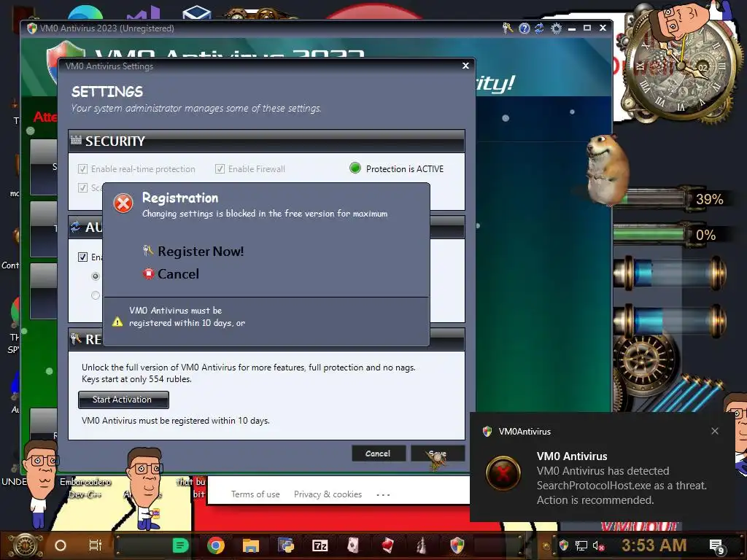
Task: Launch Google Chrome from taskbar
Action: coord(216,545)
